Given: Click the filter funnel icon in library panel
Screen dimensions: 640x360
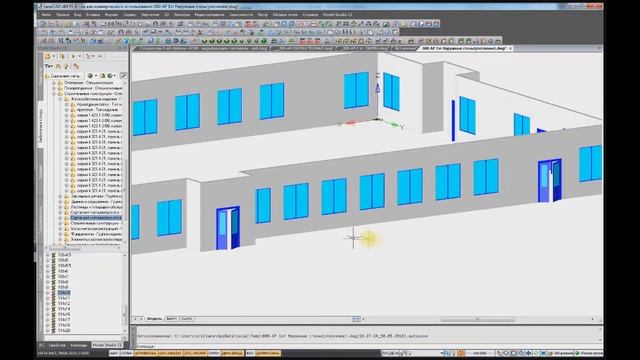Looking at the screenshot, I should click(x=48, y=66).
